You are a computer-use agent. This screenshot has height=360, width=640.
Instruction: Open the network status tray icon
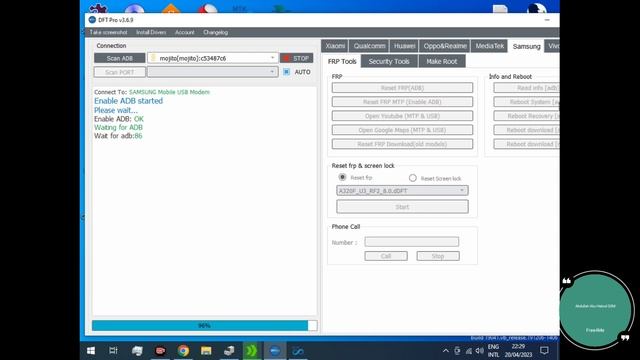(469, 351)
